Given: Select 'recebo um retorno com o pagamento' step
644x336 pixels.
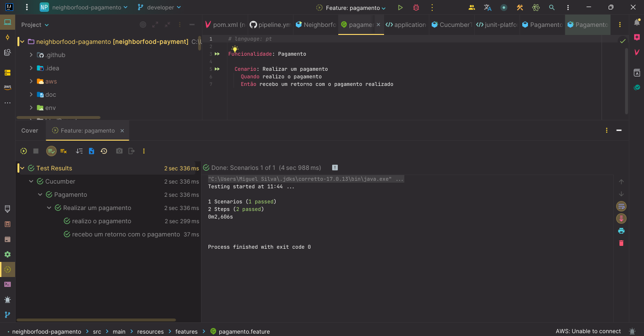Looking at the screenshot, I should click(x=126, y=235).
